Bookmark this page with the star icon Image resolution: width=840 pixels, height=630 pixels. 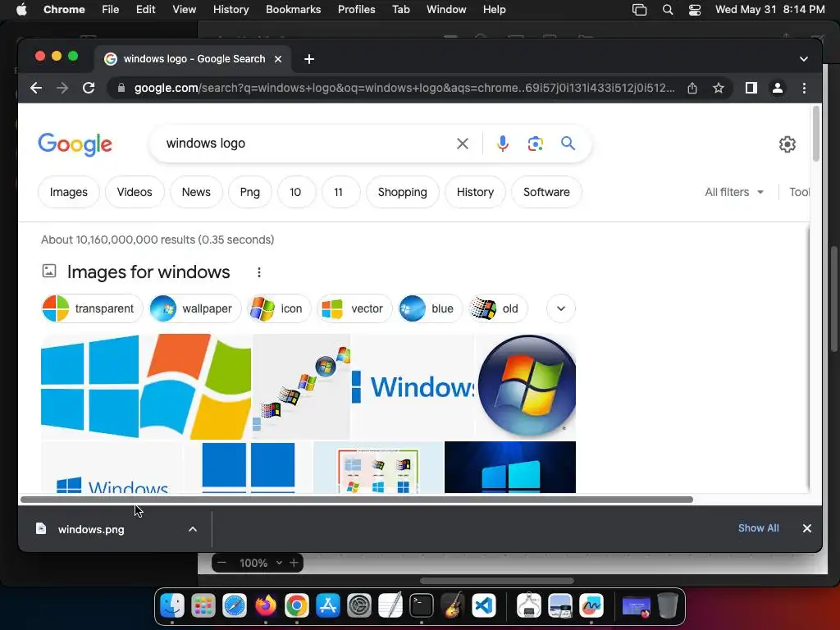tap(719, 88)
